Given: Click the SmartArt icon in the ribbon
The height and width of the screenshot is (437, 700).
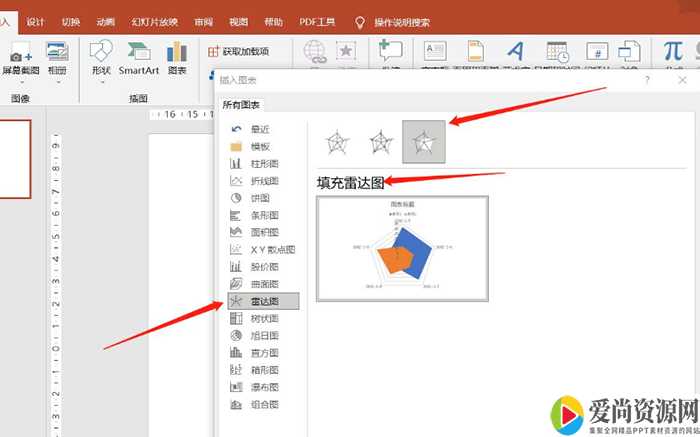Looking at the screenshot, I should pos(138,52).
